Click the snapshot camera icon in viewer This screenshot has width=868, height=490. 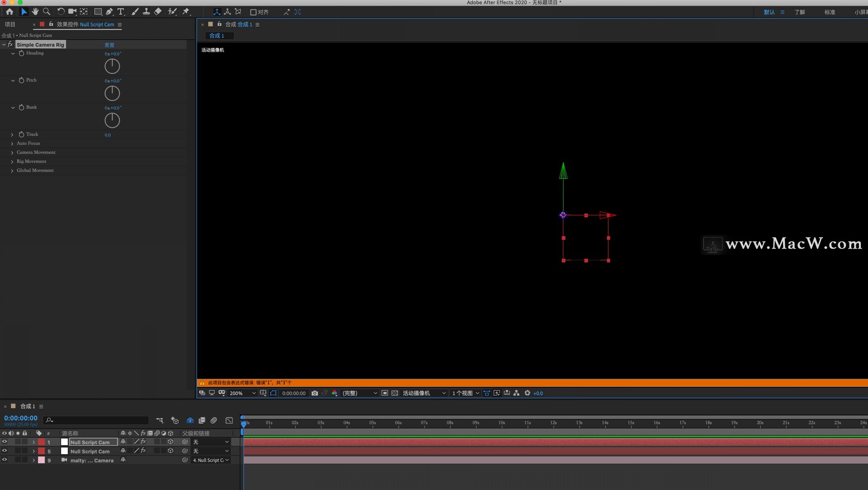point(315,393)
